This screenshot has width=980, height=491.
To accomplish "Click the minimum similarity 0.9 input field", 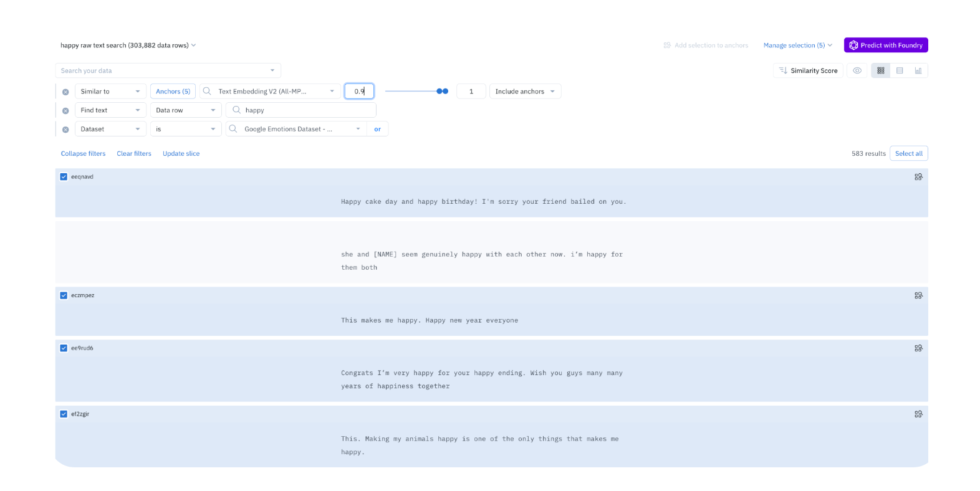I will [x=359, y=92].
